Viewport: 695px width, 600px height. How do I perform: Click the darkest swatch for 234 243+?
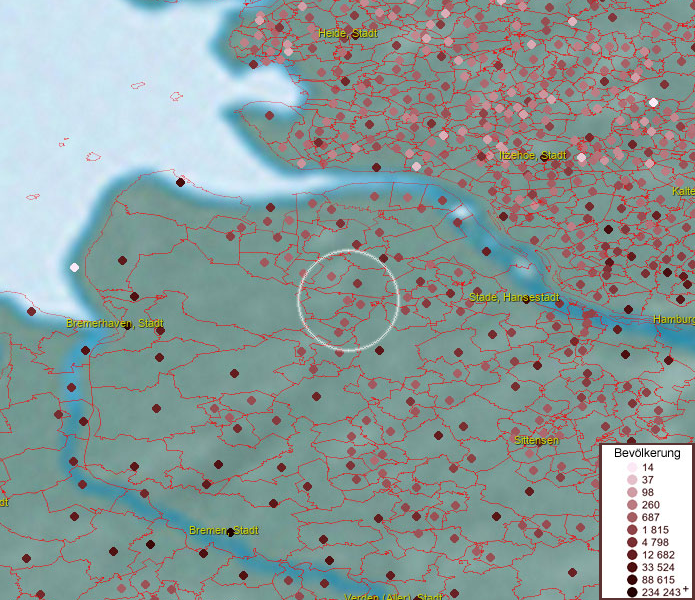[632, 592]
